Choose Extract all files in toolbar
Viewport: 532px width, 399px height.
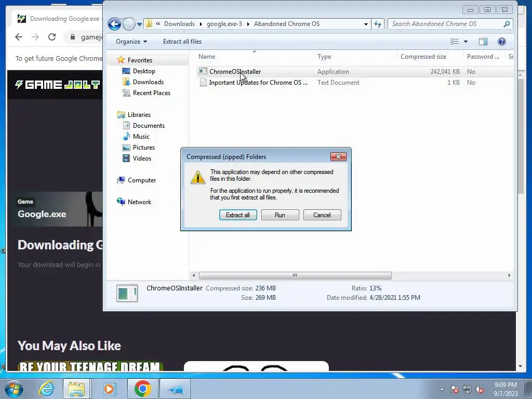click(182, 42)
